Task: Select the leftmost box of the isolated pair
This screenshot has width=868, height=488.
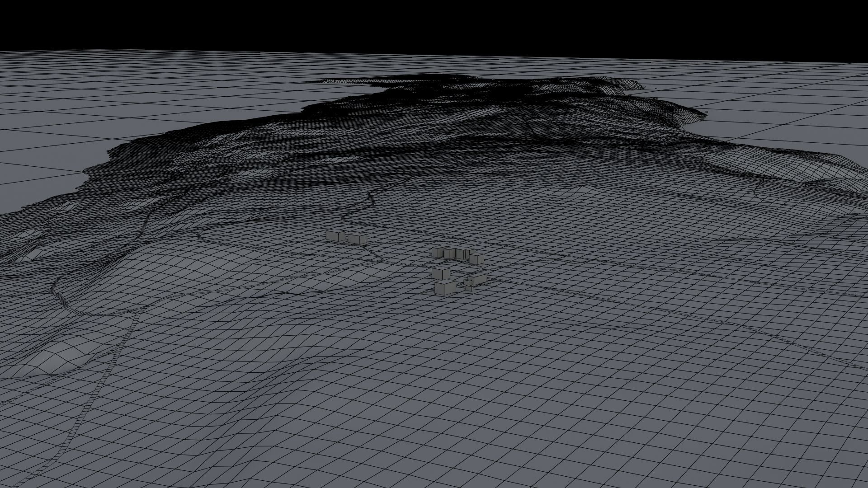Action: tap(335, 236)
